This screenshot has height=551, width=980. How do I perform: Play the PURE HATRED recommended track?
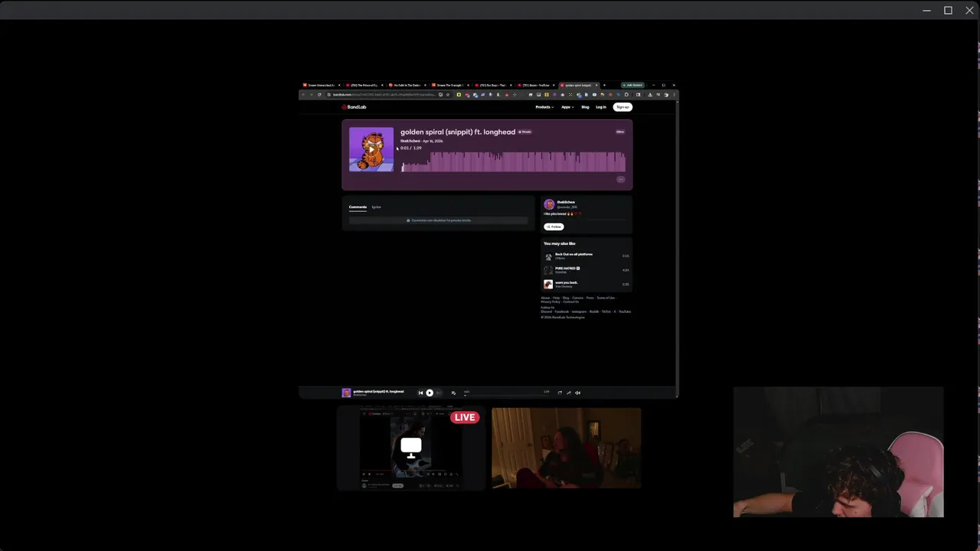(548, 270)
